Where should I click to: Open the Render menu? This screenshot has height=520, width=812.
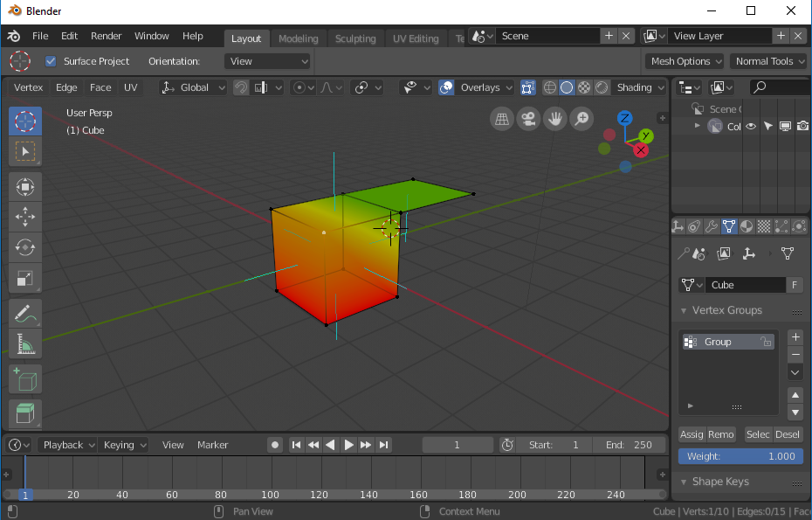tap(107, 36)
